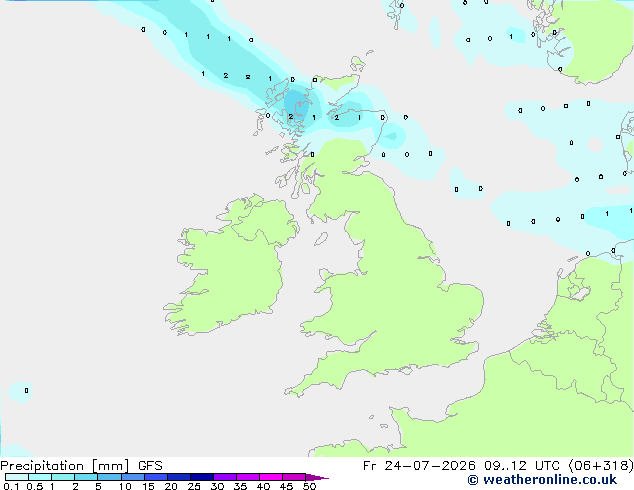This screenshot has height=490, width=634.
Task: Click the '50' legend scale value
Action: click(x=309, y=486)
